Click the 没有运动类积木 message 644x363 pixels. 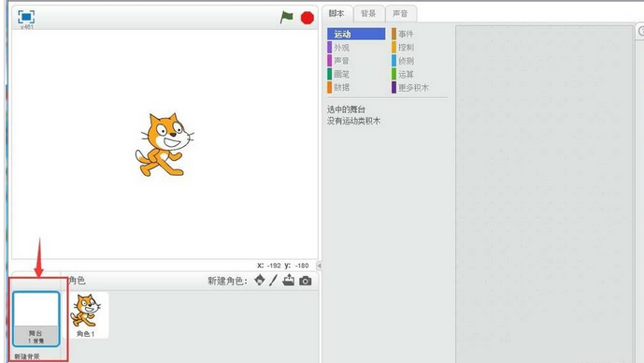[x=353, y=121]
